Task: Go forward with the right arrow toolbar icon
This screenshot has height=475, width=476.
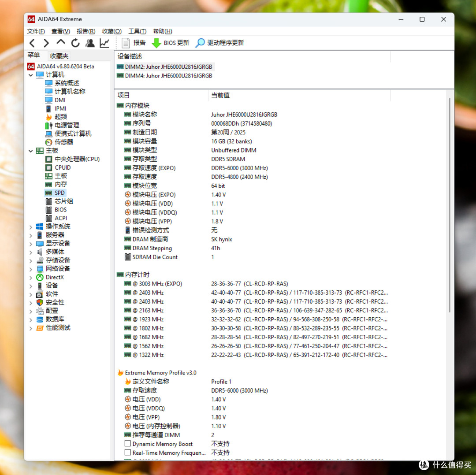Action: coord(46,43)
